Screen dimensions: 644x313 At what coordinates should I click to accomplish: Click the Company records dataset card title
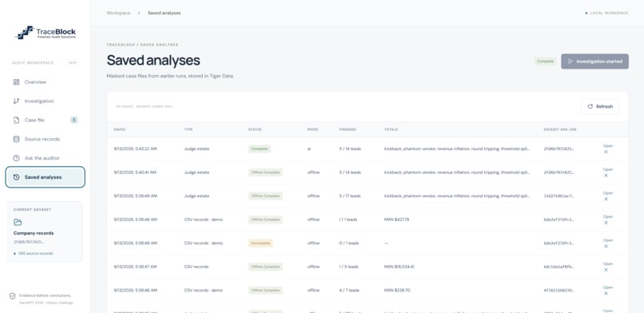tap(34, 233)
